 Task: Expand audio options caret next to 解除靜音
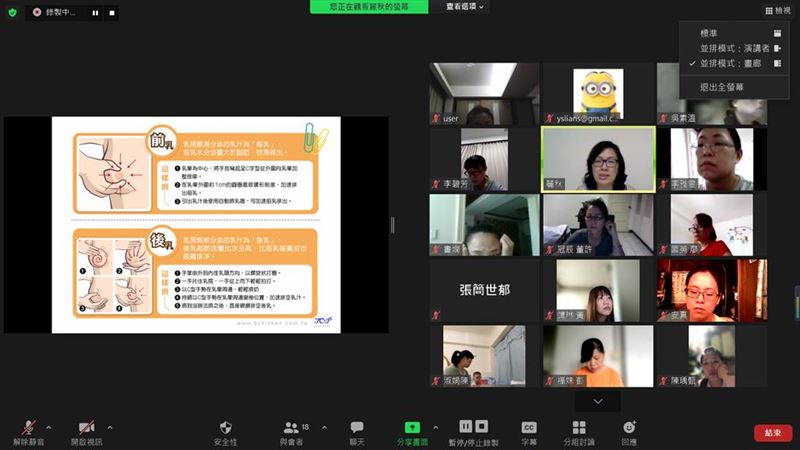pos(48,428)
